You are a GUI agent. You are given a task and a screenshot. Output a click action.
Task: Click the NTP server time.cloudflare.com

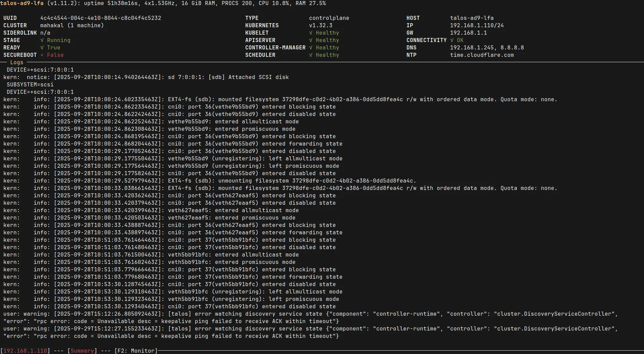pos(482,55)
